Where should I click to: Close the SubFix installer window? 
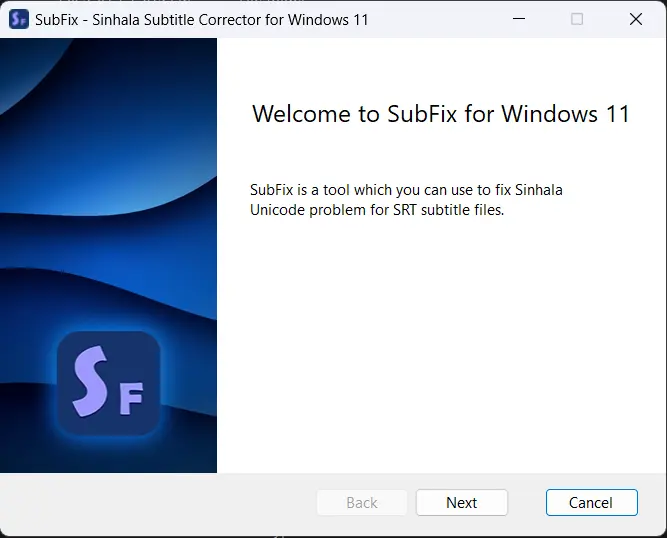636,19
